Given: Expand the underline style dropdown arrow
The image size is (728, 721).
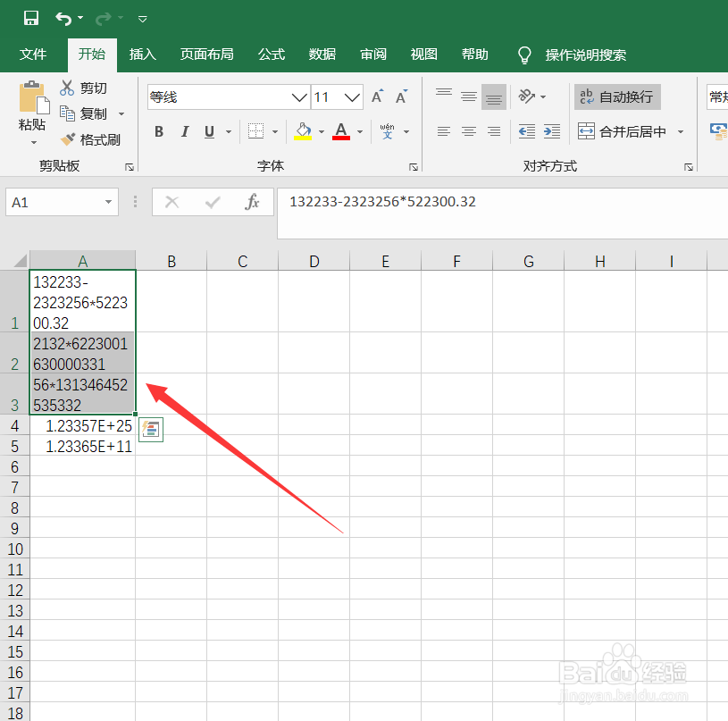Looking at the screenshot, I should tap(229, 132).
